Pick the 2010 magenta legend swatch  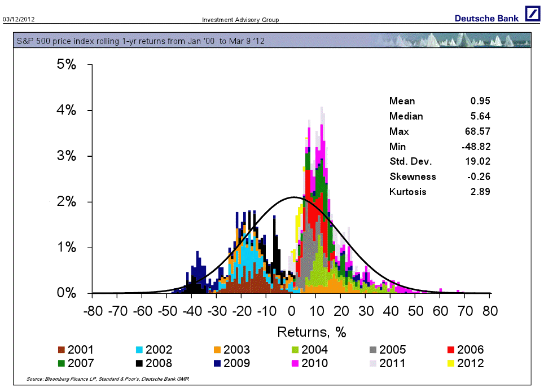tap(295, 363)
